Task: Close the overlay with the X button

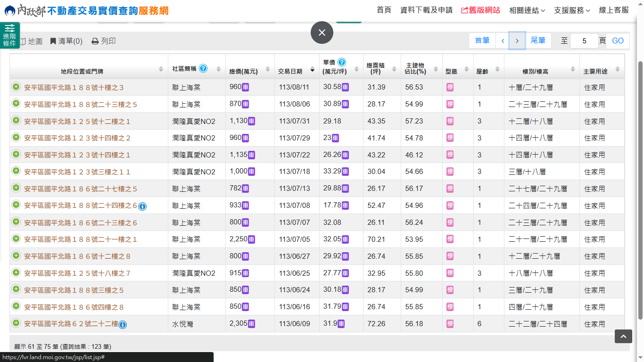Action: pos(322,33)
